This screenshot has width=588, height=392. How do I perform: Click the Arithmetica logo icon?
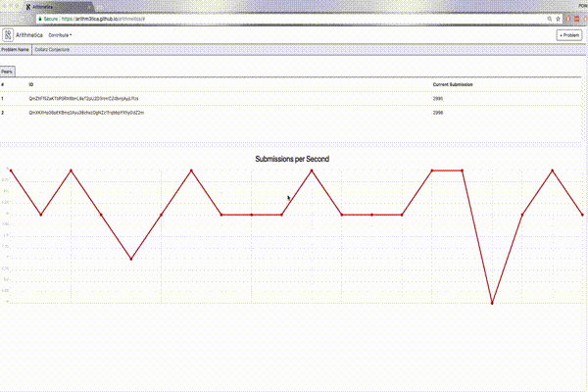[8, 35]
